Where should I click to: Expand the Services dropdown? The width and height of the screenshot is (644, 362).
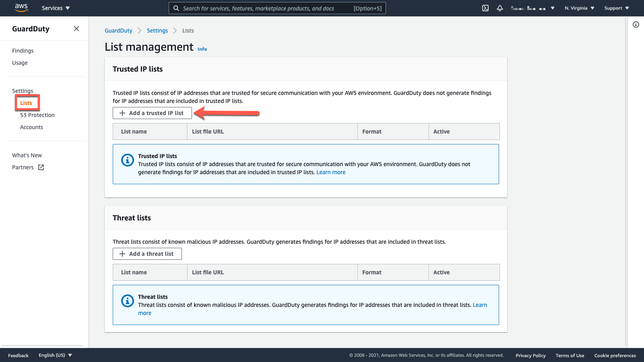tap(56, 8)
